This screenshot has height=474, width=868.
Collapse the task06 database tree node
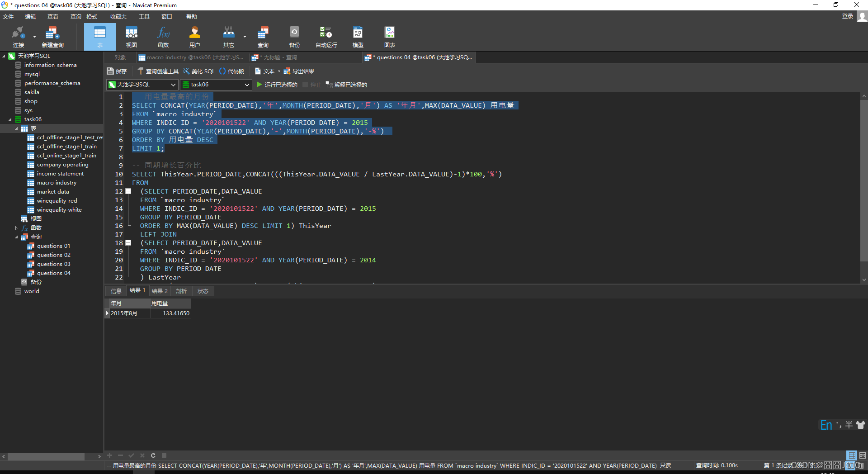click(10, 119)
